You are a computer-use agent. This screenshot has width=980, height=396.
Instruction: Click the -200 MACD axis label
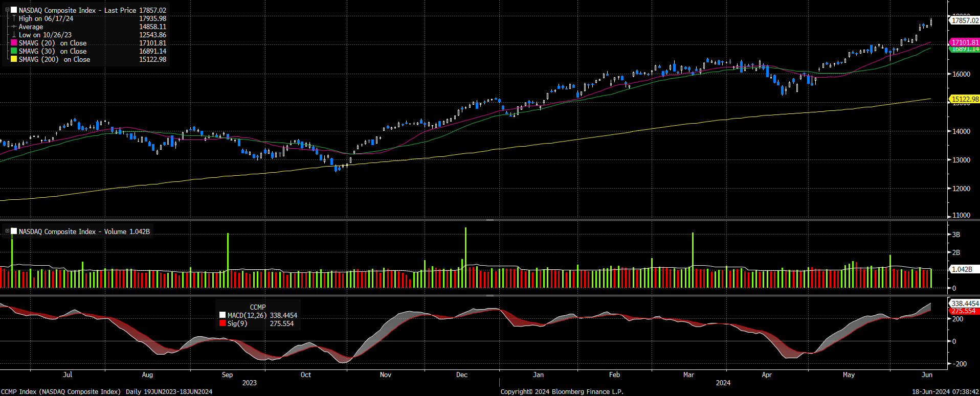[x=959, y=364]
